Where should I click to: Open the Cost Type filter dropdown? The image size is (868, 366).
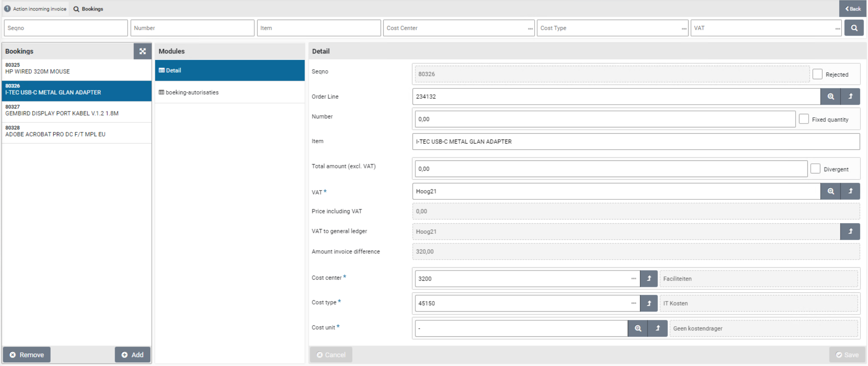pyautogui.click(x=684, y=28)
